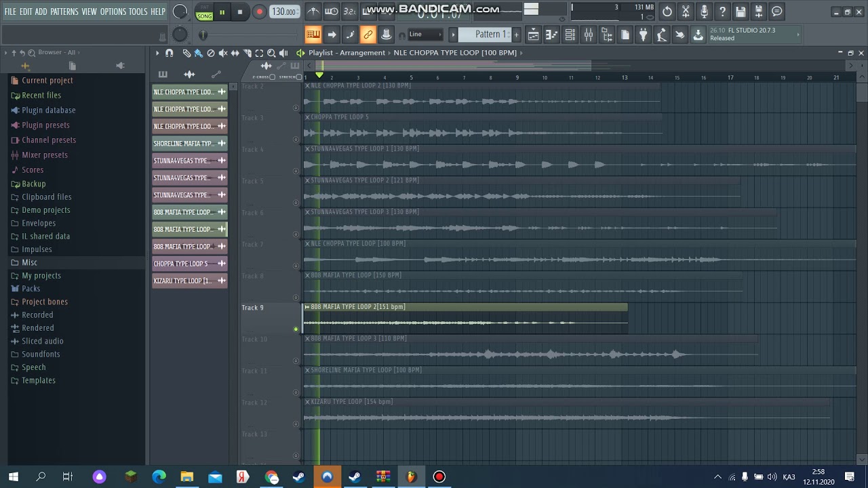Pause playback with the pause button

(222, 12)
